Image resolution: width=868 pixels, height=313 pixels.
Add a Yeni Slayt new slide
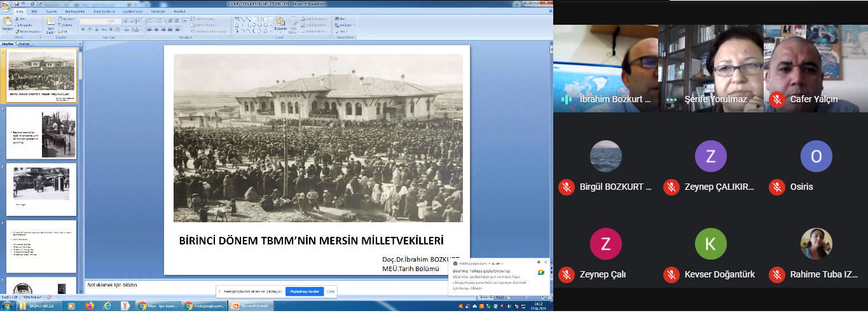(x=50, y=25)
